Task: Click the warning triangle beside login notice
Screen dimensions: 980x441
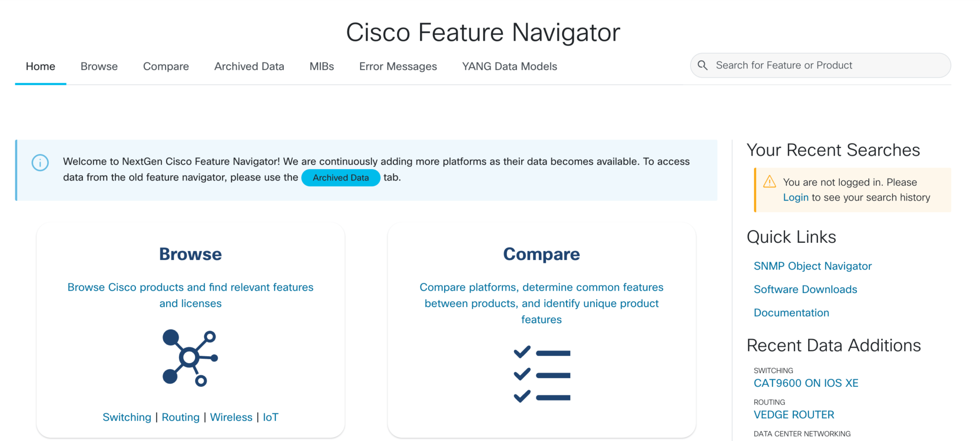Action: click(x=769, y=182)
